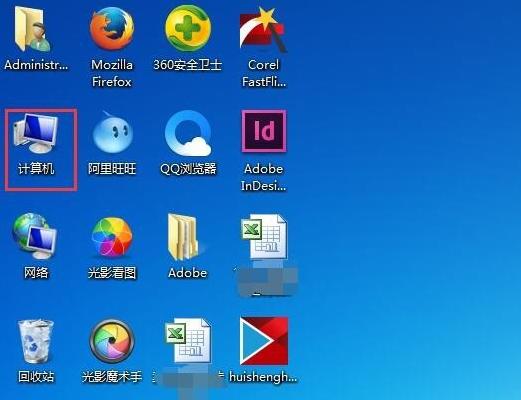521x400 pixels.
Task: Click the QQ浏览器 label text
Action: click(188, 169)
